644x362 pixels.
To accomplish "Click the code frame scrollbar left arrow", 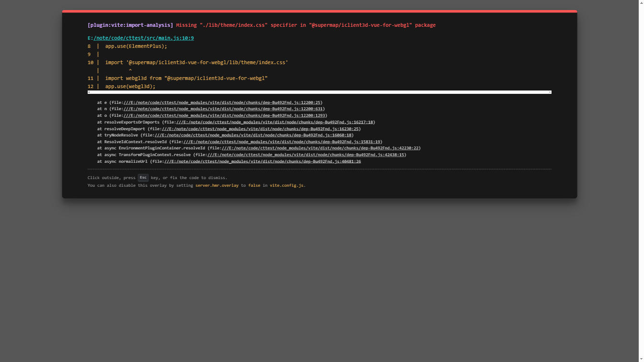I will (89, 92).
